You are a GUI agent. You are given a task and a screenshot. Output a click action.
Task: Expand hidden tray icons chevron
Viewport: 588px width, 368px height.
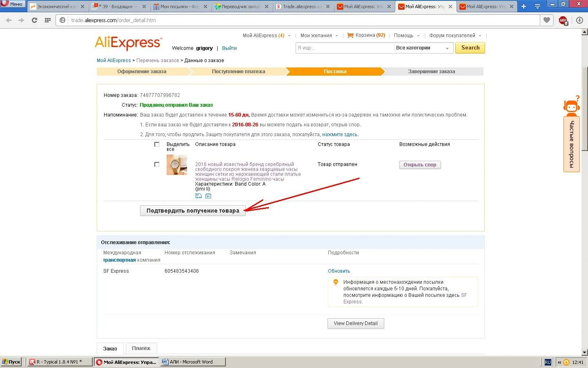(559, 362)
